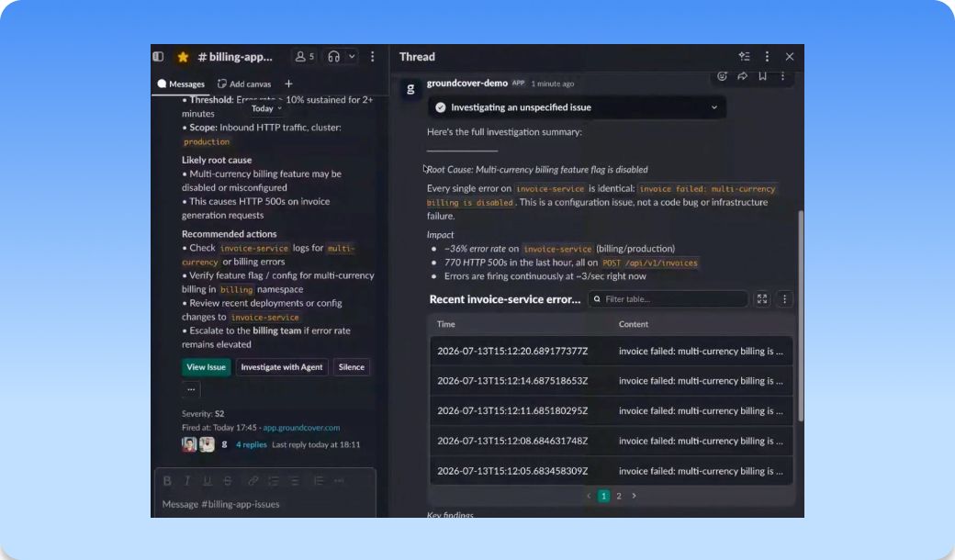This screenshot has height=560, width=955.
Task: Add an emoji reaction to the groundcover-demo message
Action: click(723, 76)
